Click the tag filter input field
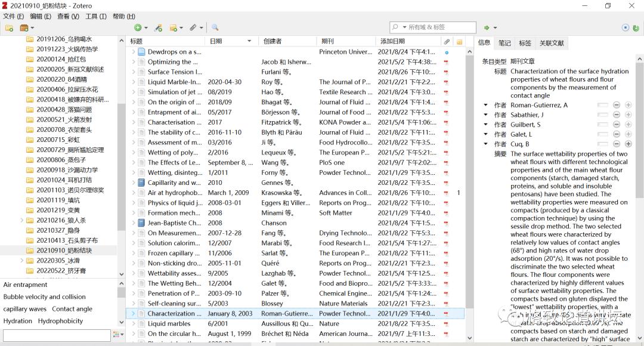The image size is (644, 346). (x=57, y=335)
